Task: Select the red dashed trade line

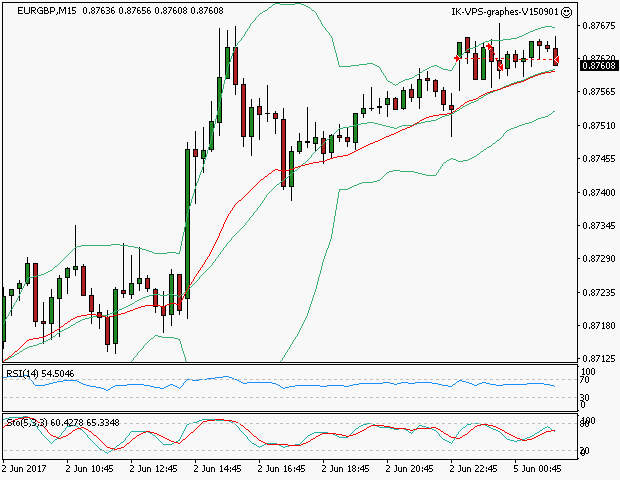Action: click(x=505, y=59)
